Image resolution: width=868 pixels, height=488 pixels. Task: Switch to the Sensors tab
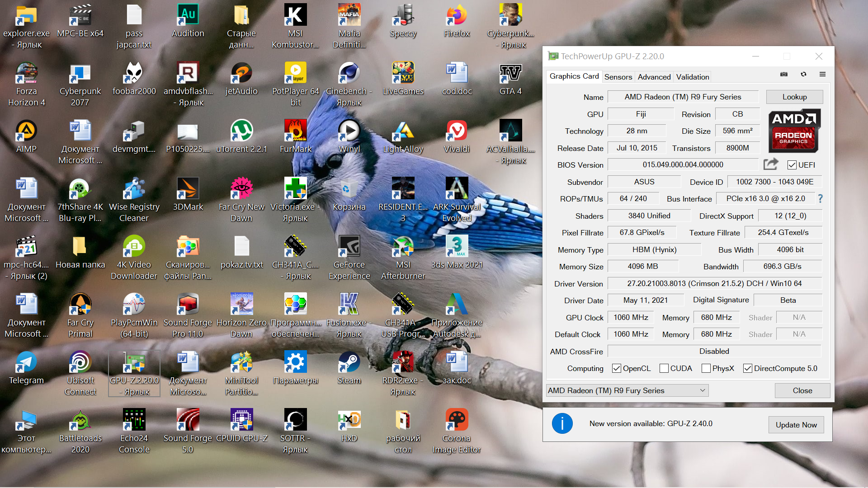pyautogui.click(x=618, y=77)
